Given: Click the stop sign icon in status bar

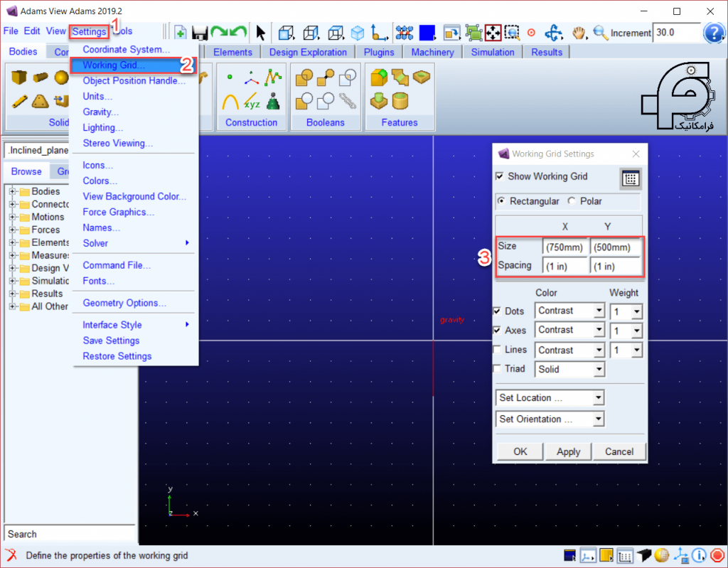Looking at the screenshot, I should [717, 555].
